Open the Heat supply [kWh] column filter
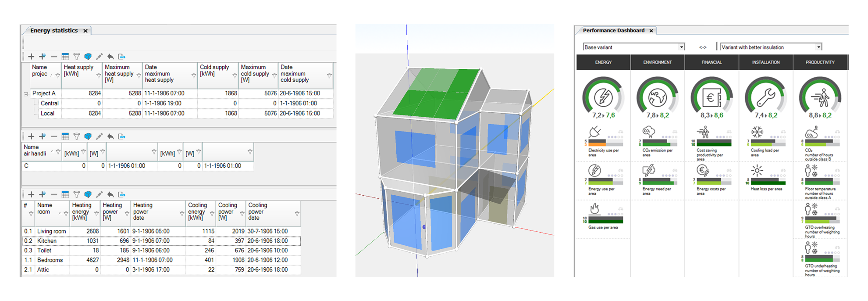868x301 pixels. point(98,76)
